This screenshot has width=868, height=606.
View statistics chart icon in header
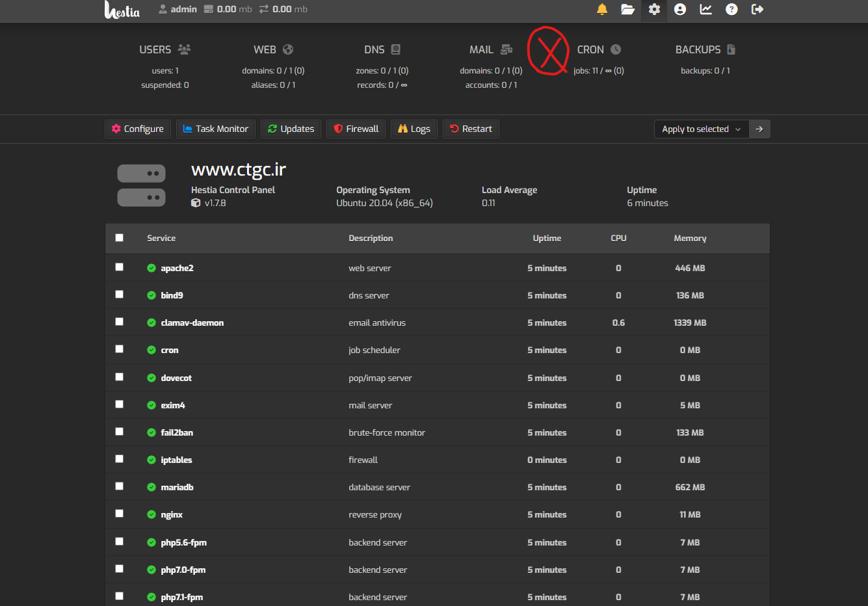click(705, 9)
